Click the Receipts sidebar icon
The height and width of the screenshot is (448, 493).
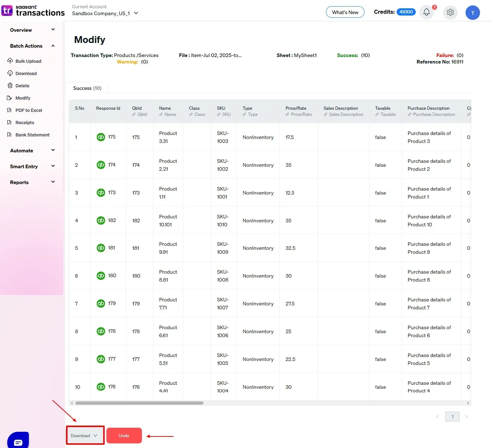pos(9,122)
